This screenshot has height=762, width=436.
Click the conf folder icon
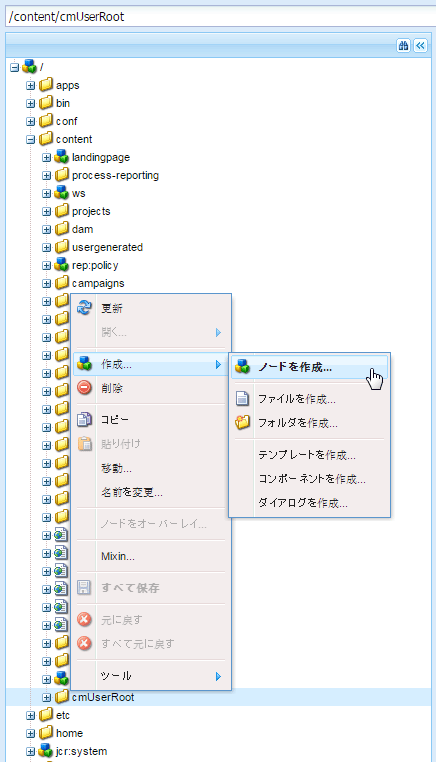(x=46, y=121)
